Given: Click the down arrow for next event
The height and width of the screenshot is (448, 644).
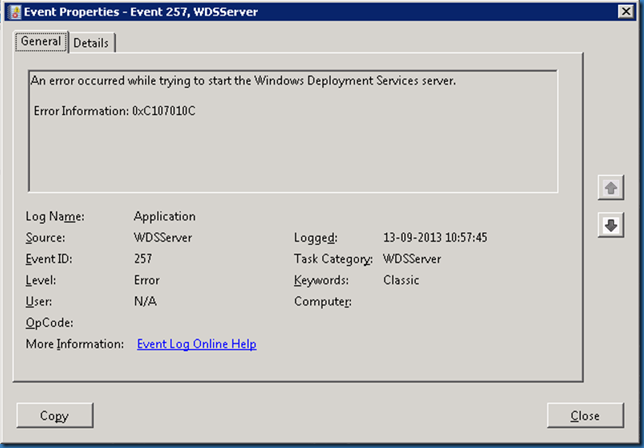Looking at the screenshot, I should click(609, 226).
